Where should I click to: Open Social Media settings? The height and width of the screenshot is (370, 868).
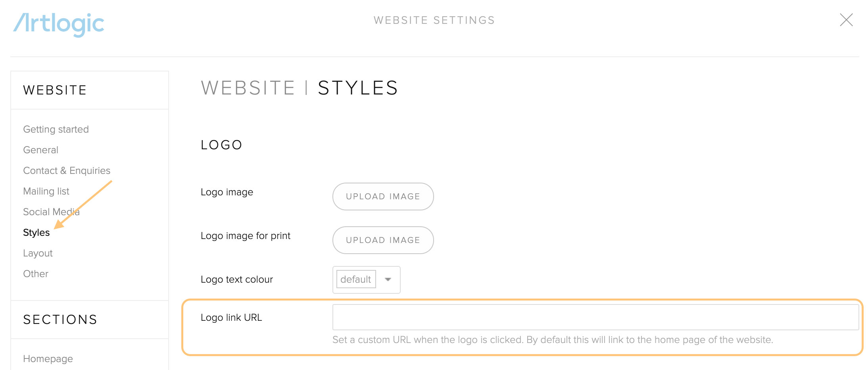point(52,212)
